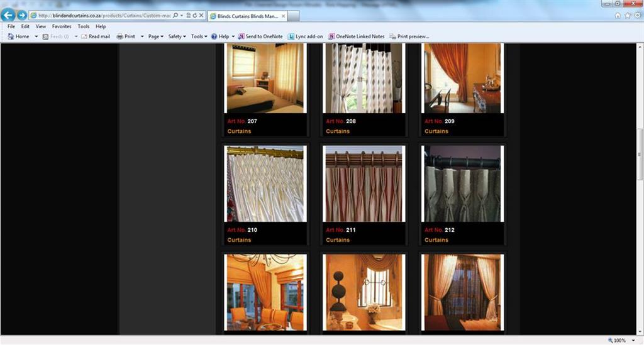This screenshot has width=644, height=345.
Task: Click the Curtains link under Art No. 209
Action: [x=436, y=131]
